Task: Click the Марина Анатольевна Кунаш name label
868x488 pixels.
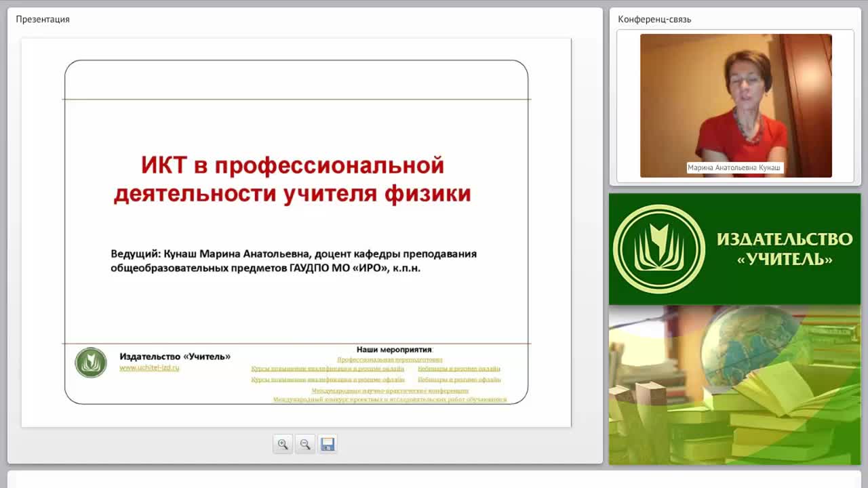Action: pyautogui.click(x=735, y=167)
